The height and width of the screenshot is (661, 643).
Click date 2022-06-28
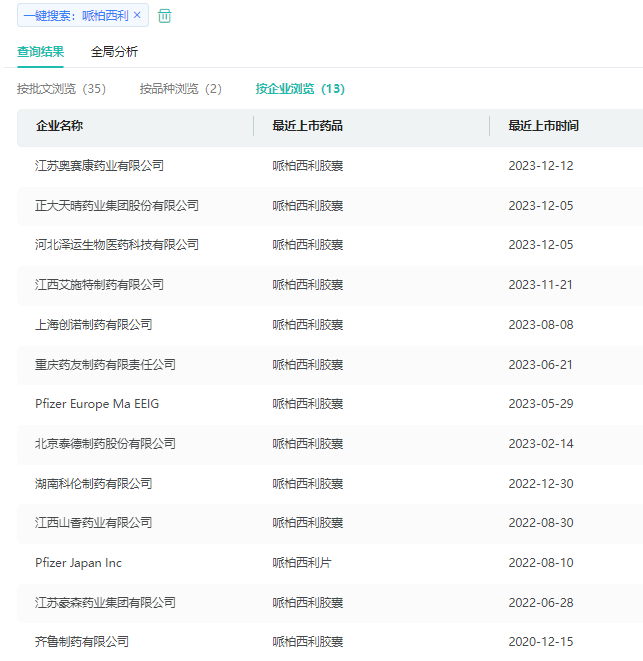tap(541, 603)
